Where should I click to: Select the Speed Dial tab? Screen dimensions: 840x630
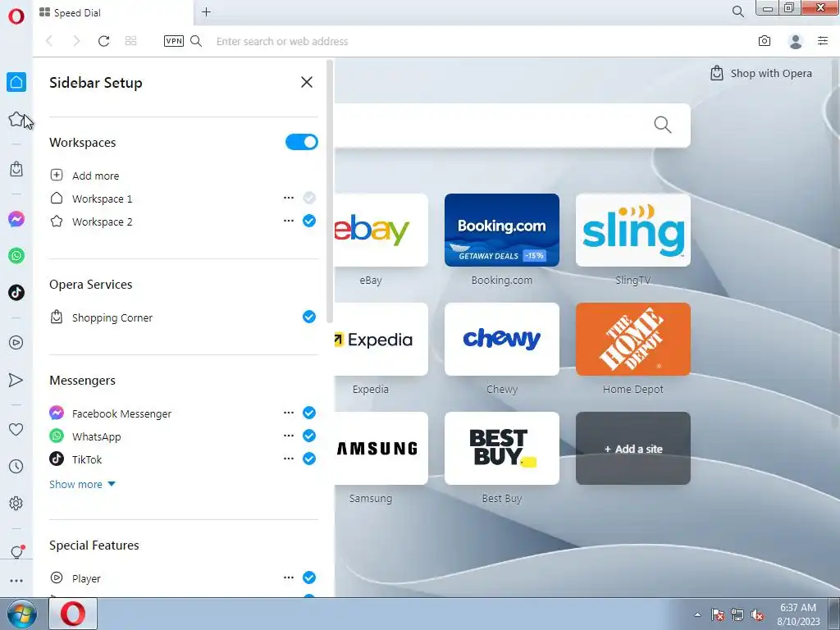coord(112,13)
